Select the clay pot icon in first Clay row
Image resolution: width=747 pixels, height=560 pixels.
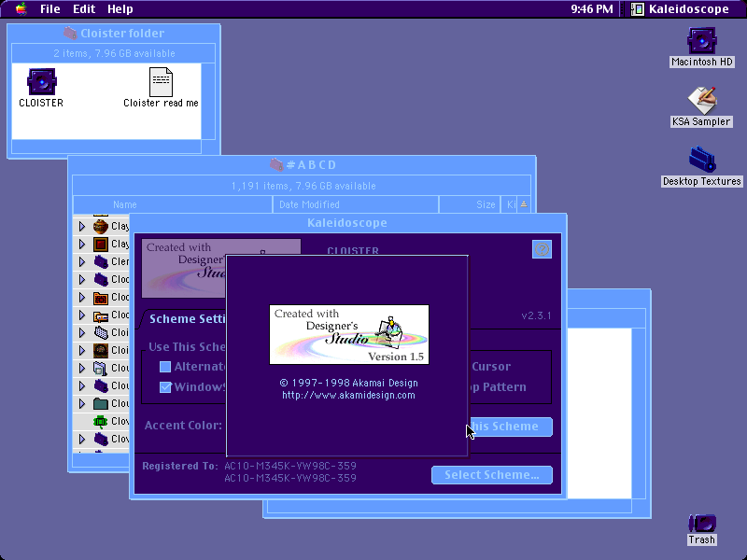click(101, 226)
